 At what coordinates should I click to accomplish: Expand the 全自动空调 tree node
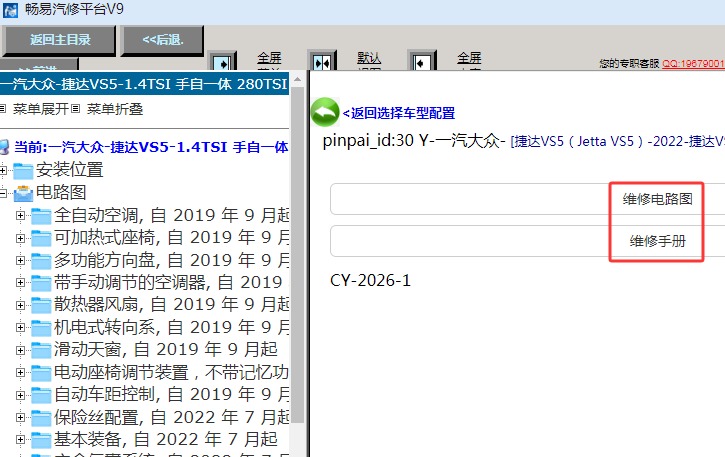[x=20, y=215]
